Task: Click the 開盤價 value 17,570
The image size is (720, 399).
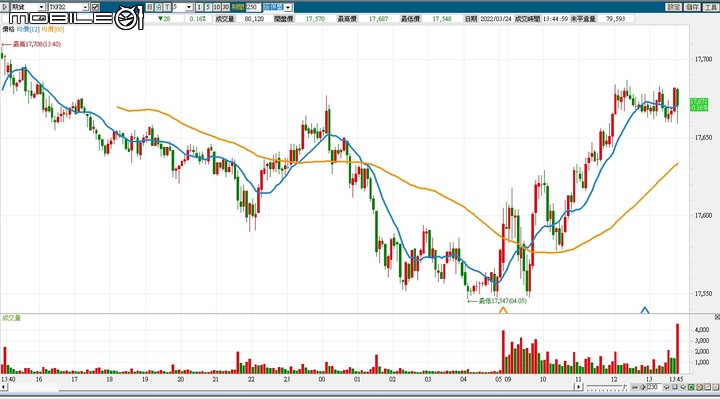Action: [315, 19]
